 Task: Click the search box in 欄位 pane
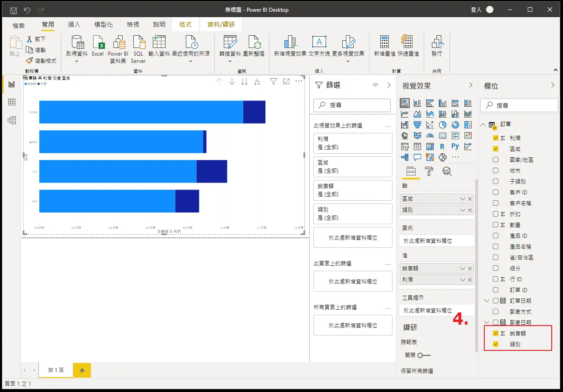[x=519, y=105]
